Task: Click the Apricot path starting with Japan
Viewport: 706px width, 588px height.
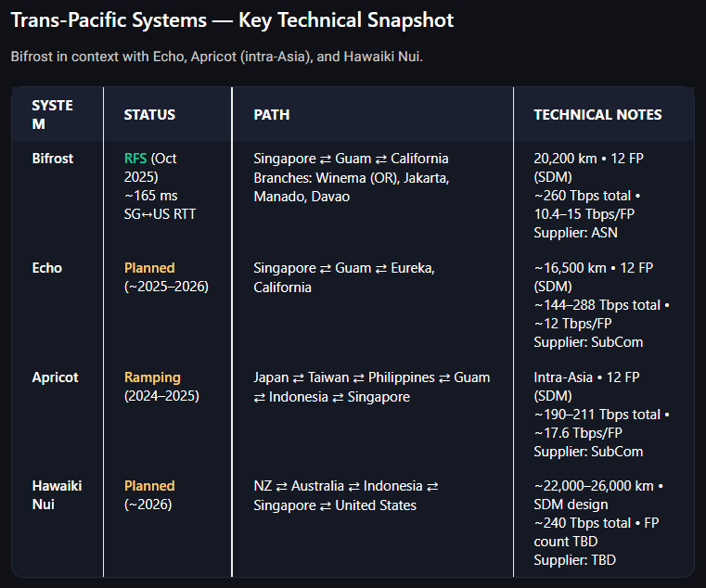Action: click(x=371, y=387)
